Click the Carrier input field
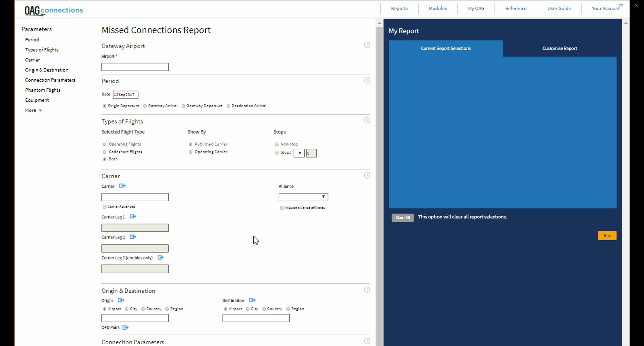Image resolution: width=644 pixels, height=346 pixels. tap(135, 197)
